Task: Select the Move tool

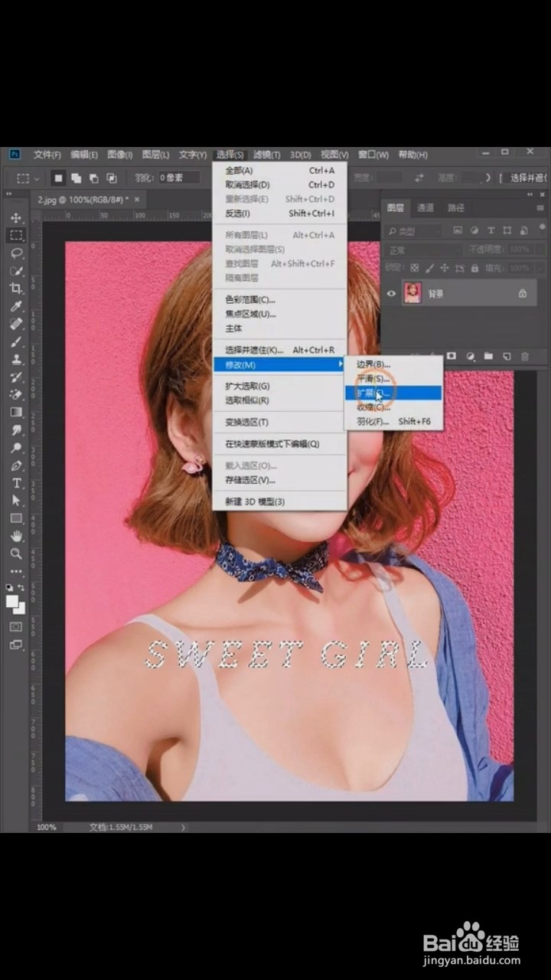Action: coord(16,218)
